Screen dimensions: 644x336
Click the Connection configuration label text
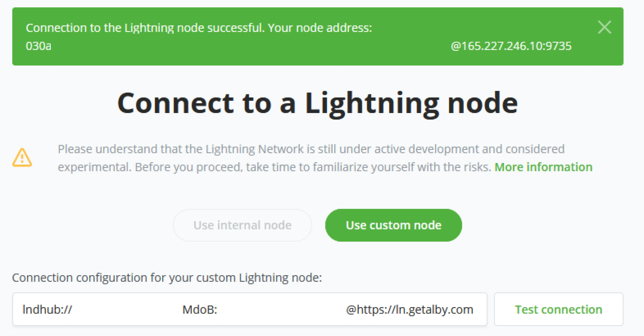167,277
